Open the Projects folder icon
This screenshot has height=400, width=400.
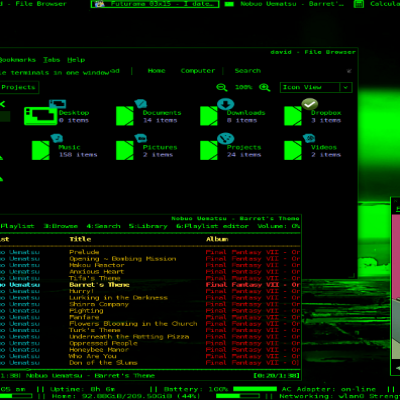[x=209, y=150]
